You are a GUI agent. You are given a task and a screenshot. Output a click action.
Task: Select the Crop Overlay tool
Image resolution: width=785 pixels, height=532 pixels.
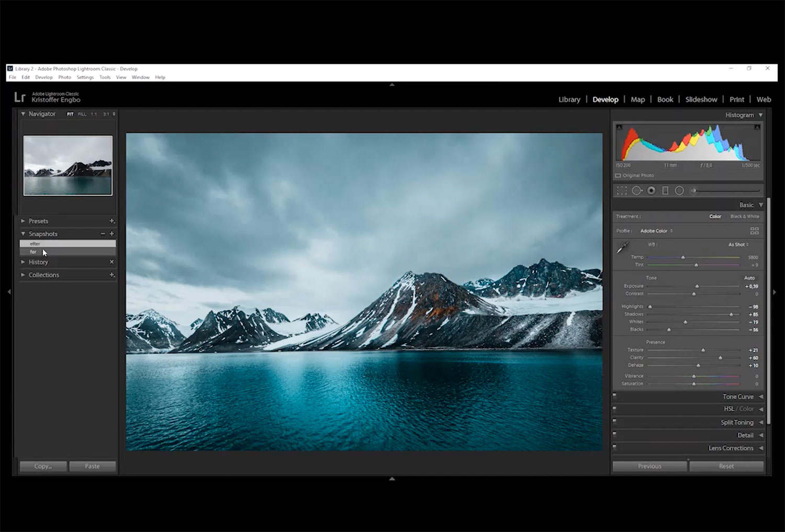pos(622,191)
